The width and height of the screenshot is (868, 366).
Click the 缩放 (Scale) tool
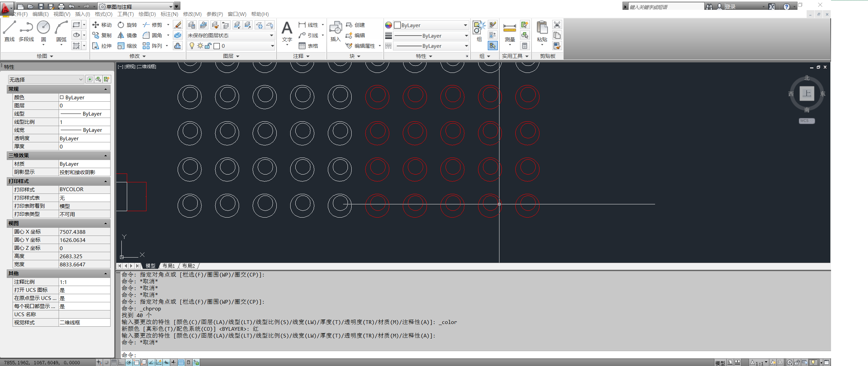pyautogui.click(x=127, y=46)
